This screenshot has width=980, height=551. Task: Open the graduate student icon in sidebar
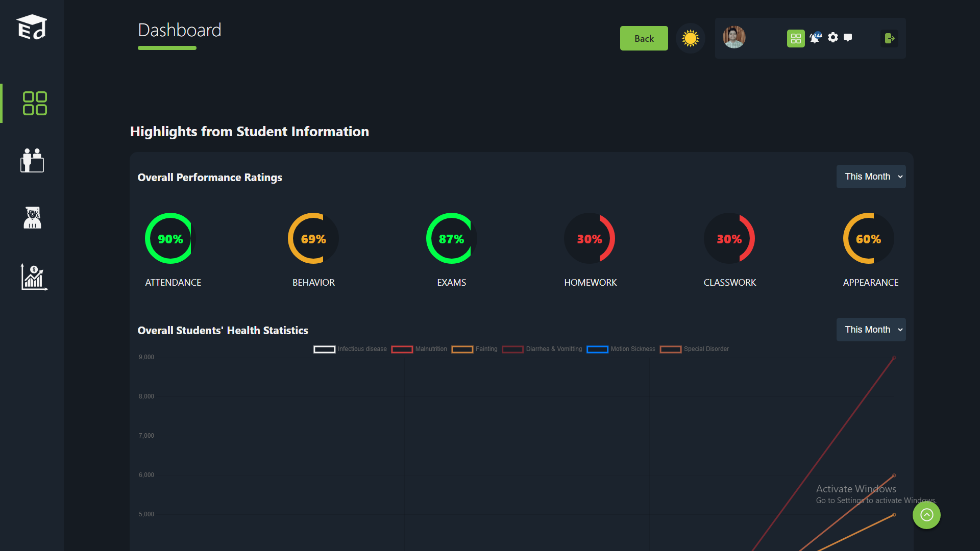point(32,218)
